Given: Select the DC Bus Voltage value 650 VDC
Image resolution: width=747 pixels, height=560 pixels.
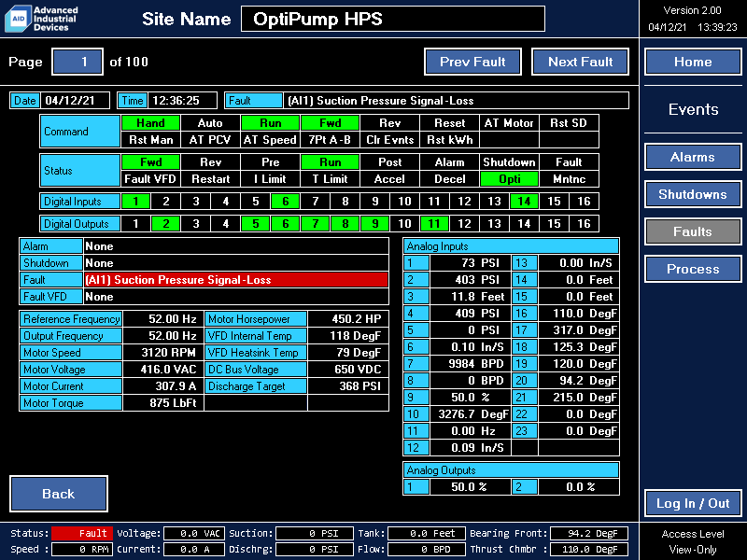Looking at the screenshot, I should pyautogui.click(x=348, y=370).
